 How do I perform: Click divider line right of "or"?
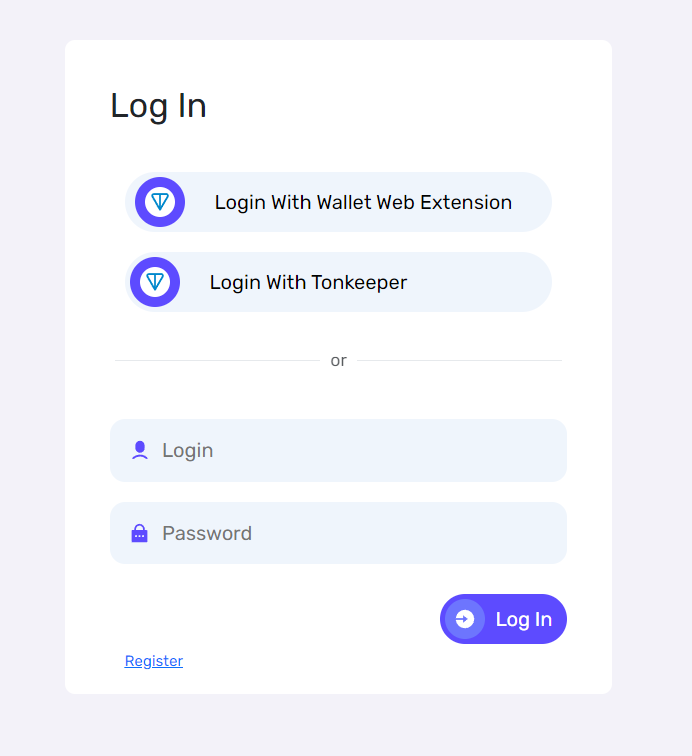coord(460,360)
